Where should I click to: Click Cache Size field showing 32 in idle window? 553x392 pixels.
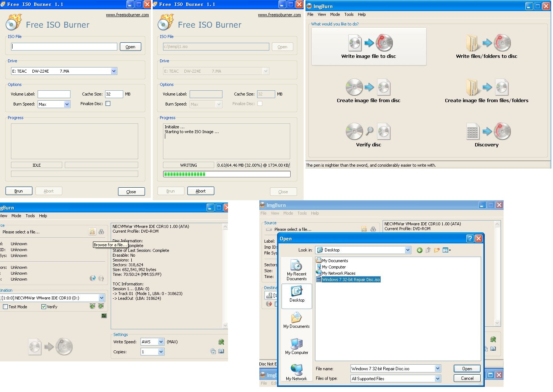tap(114, 94)
